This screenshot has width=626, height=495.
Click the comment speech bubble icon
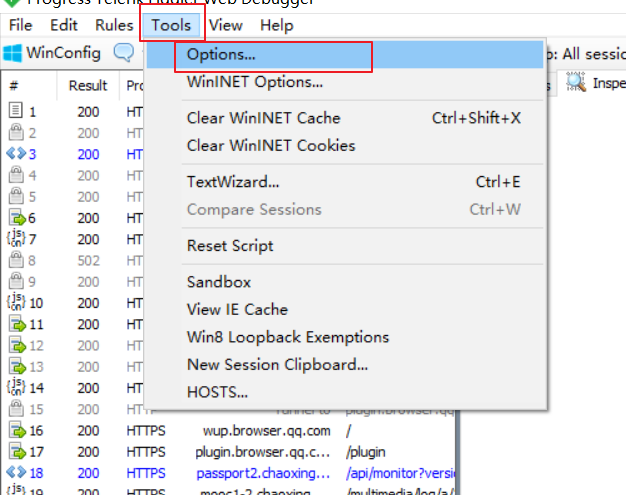click(x=123, y=52)
